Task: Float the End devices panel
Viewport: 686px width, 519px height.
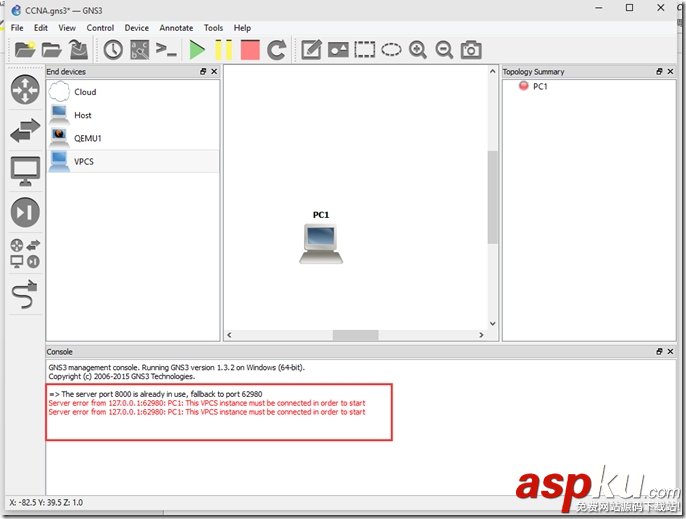Action: tap(203, 71)
